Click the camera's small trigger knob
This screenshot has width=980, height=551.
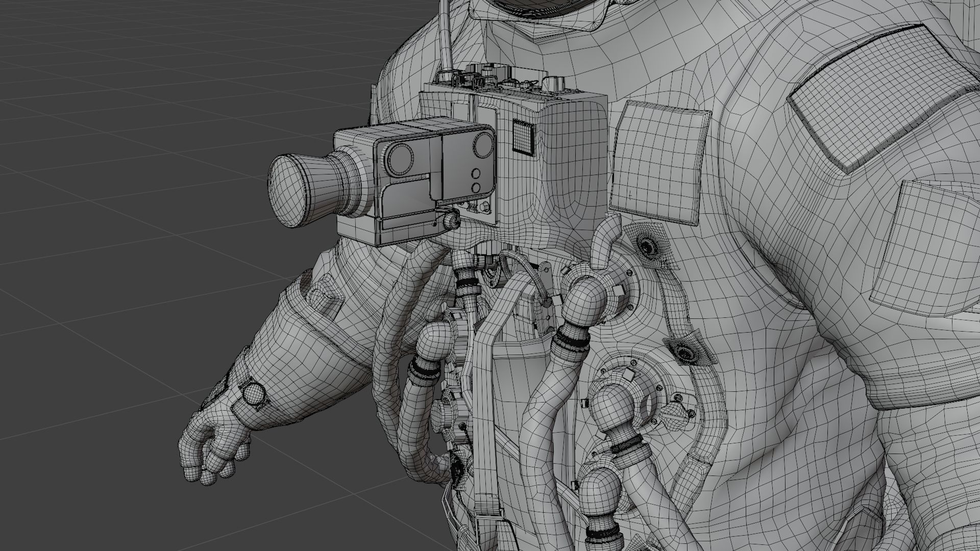(451, 221)
